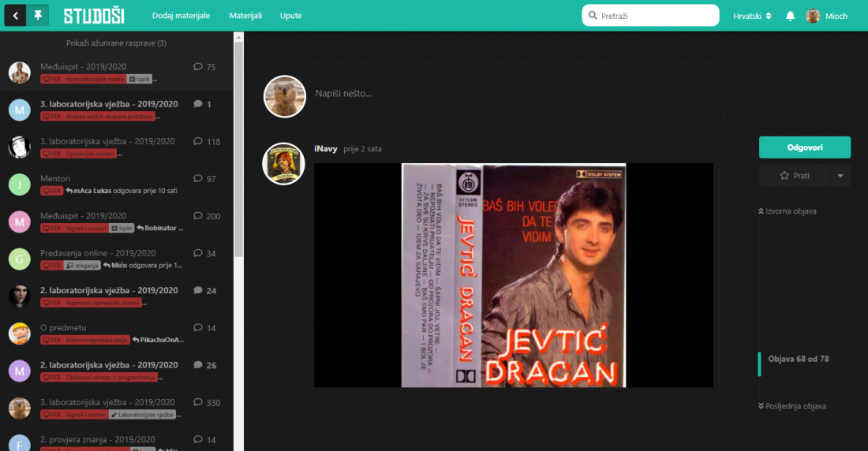
Task: Open iNavy's profile avatar
Action: (x=283, y=164)
